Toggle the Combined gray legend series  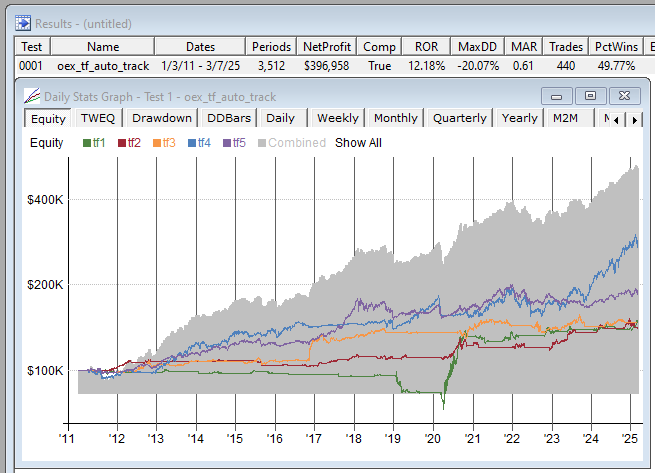click(292, 143)
